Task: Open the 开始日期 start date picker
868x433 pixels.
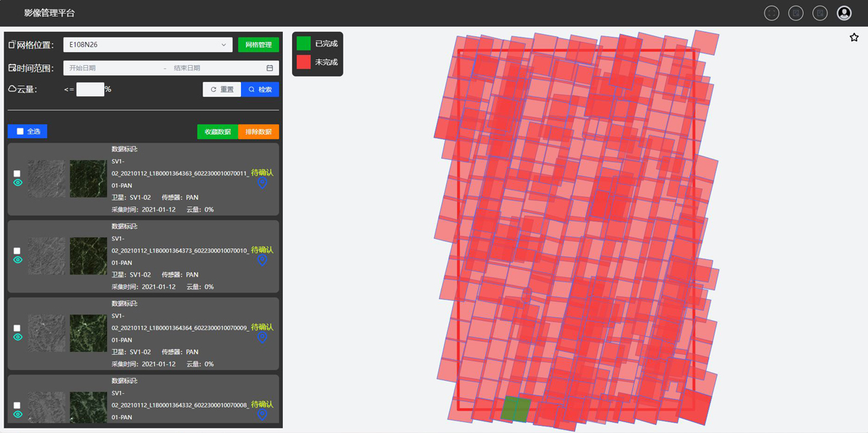Action: point(109,68)
